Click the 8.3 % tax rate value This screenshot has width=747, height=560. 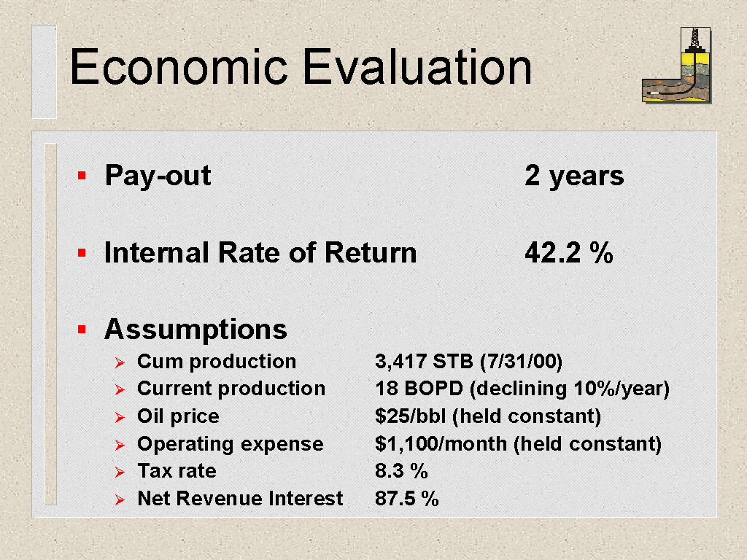(401, 471)
